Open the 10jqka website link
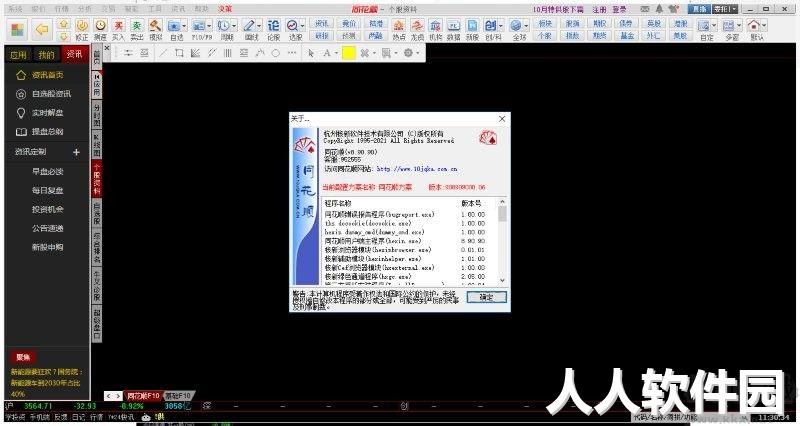The height and width of the screenshot is (426, 800). pos(417,169)
